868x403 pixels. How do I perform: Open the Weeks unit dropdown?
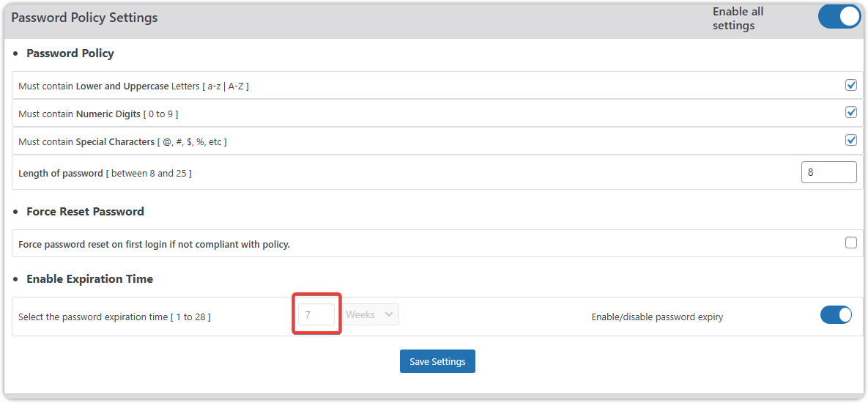pyautogui.click(x=370, y=314)
